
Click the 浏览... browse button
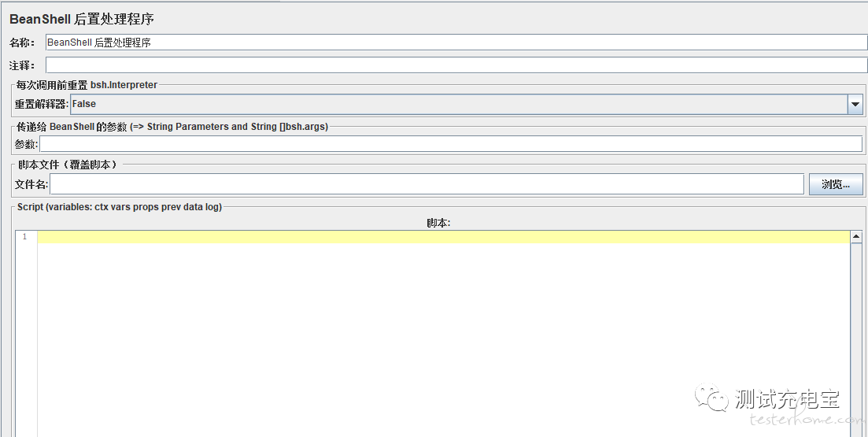[x=836, y=184]
